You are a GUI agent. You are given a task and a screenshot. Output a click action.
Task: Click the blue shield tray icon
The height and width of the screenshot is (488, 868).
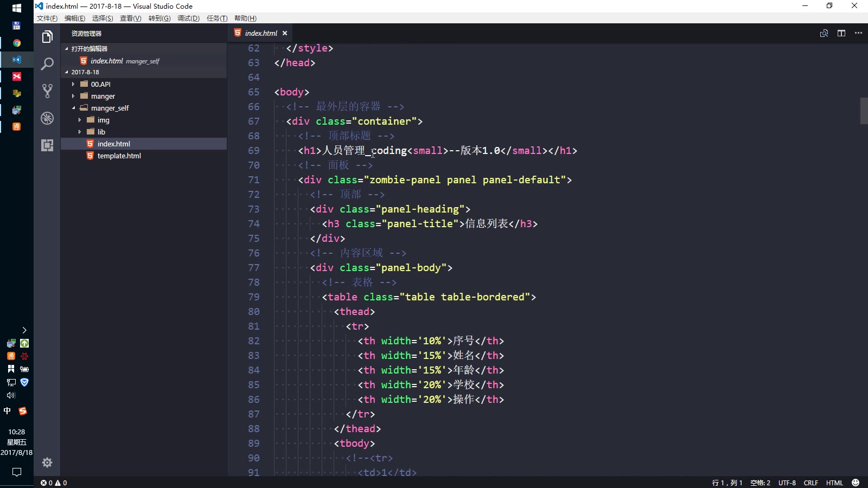coord(24,382)
